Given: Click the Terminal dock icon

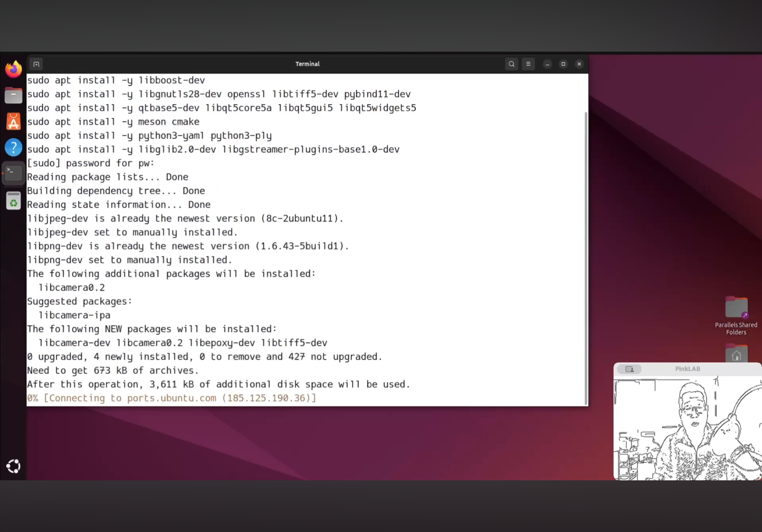Looking at the screenshot, I should tap(13, 173).
